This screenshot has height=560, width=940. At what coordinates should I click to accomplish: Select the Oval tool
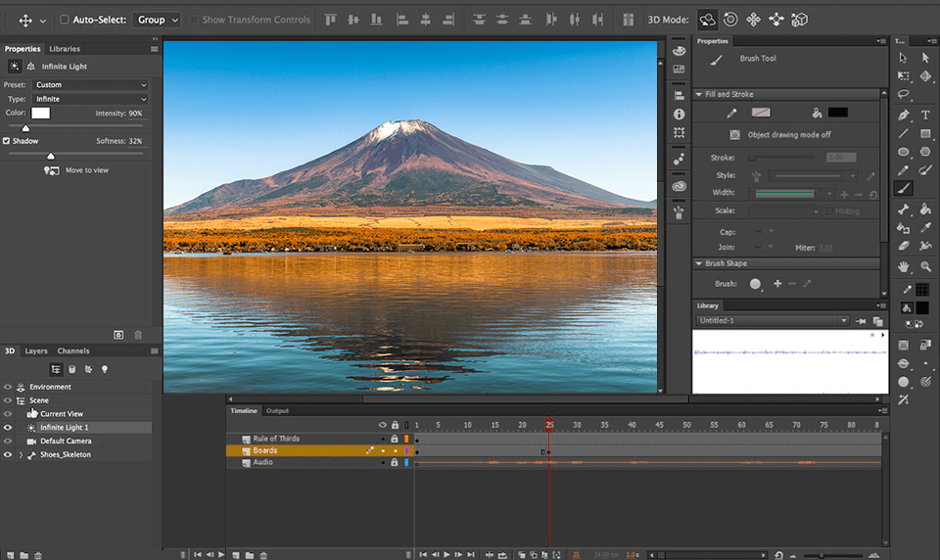(904, 152)
